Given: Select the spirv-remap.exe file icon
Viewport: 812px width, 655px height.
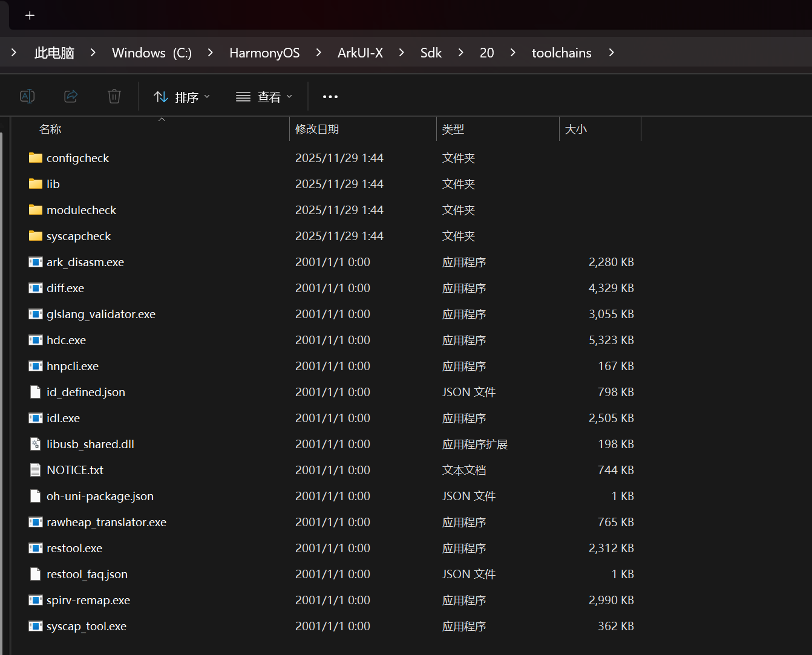Looking at the screenshot, I should pyautogui.click(x=36, y=600).
